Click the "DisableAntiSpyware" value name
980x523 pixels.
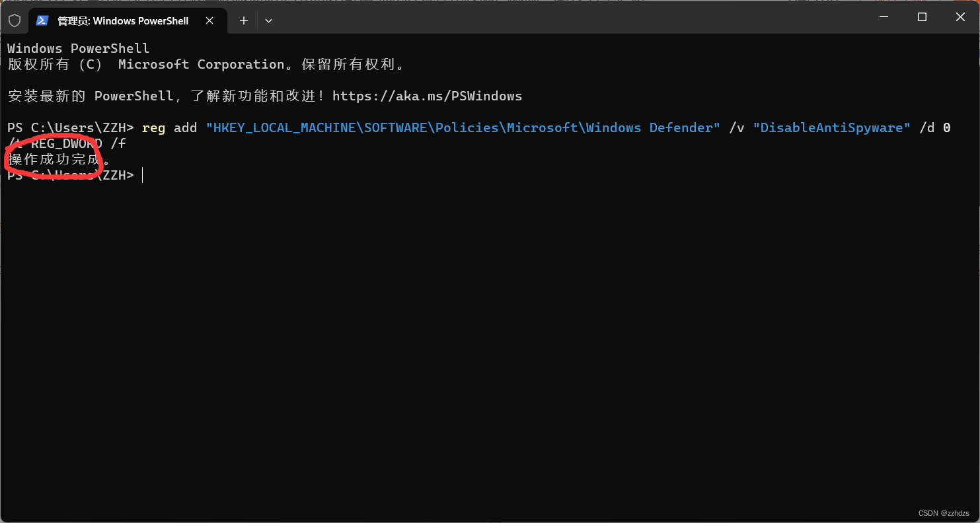coord(832,127)
